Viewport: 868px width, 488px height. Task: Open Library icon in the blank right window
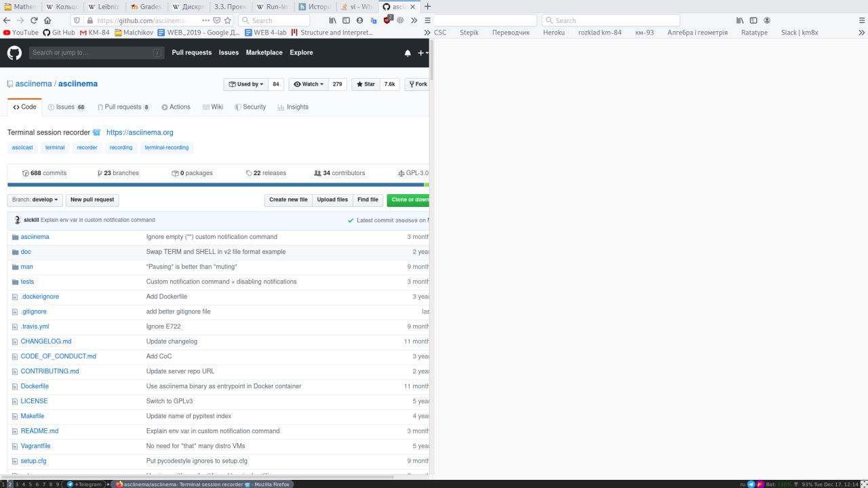pyautogui.click(x=741, y=20)
